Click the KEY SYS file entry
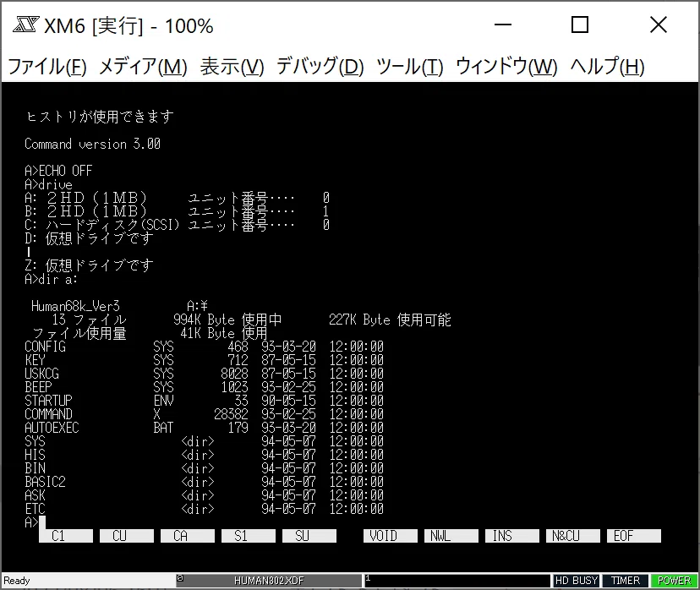The height and width of the screenshot is (590, 700). (x=204, y=360)
